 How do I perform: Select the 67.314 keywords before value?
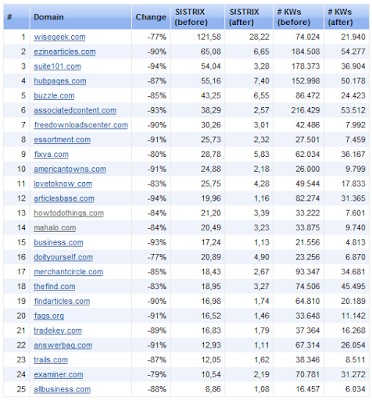click(x=308, y=345)
